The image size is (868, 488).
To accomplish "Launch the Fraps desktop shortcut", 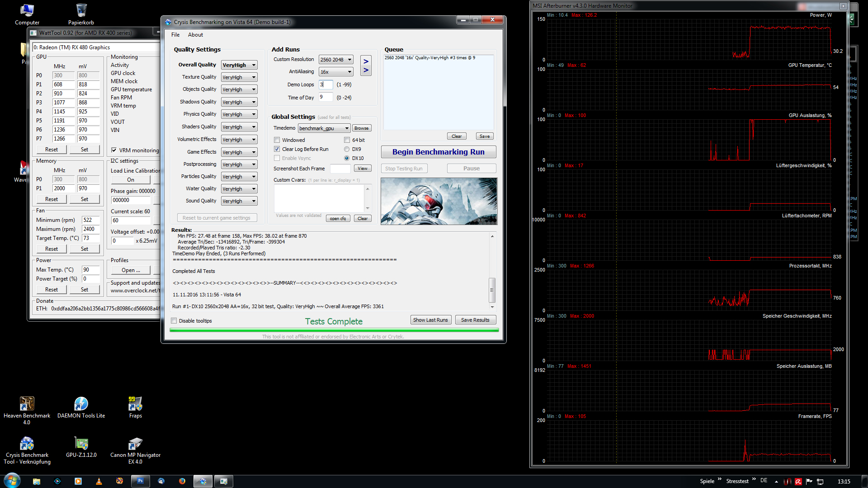I will (135, 404).
